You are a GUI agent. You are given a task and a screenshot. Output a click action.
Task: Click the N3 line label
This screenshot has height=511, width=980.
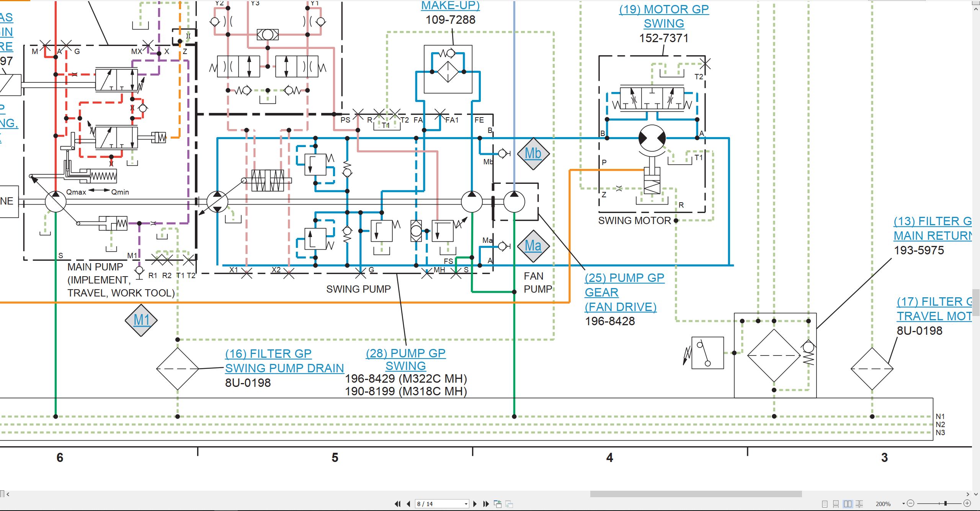pos(940,432)
